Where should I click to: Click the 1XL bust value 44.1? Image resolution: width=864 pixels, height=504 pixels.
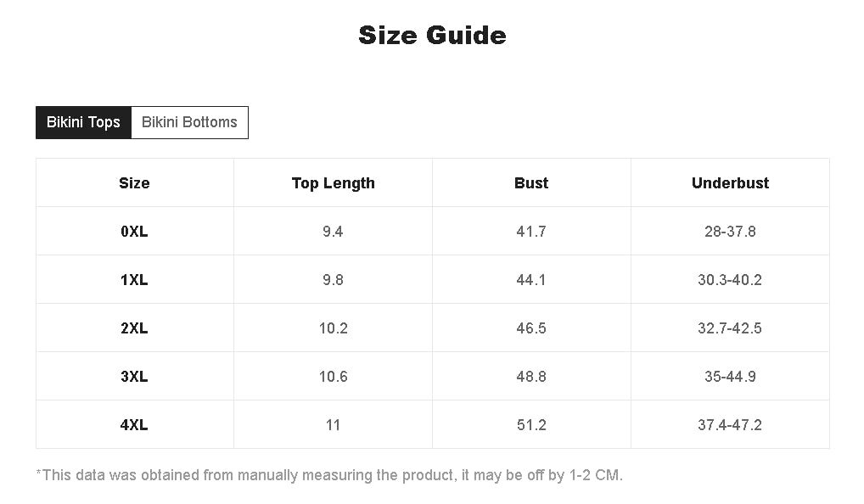point(531,280)
